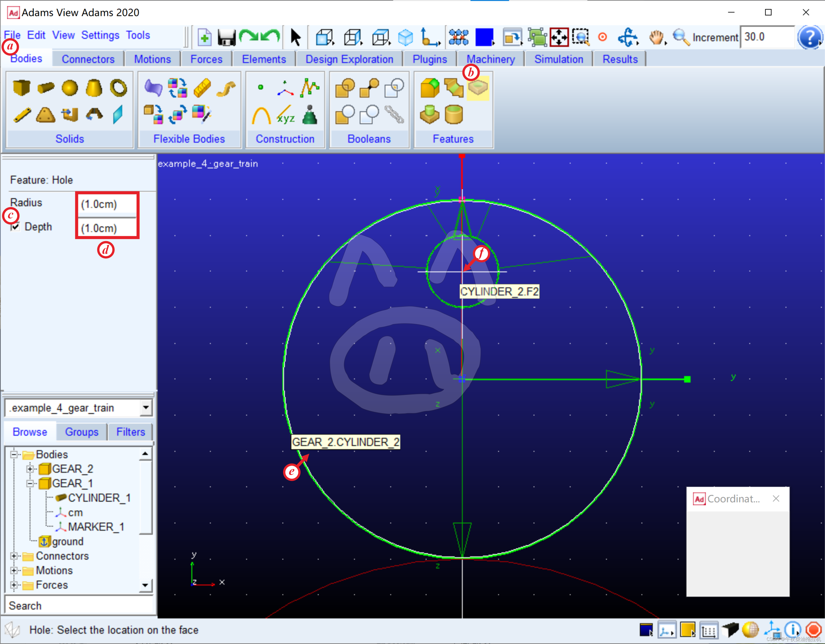This screenshot has width=825, height=644.
Task: Click the shaded globe render icon in status bar
Action: [x=750, y=630]
